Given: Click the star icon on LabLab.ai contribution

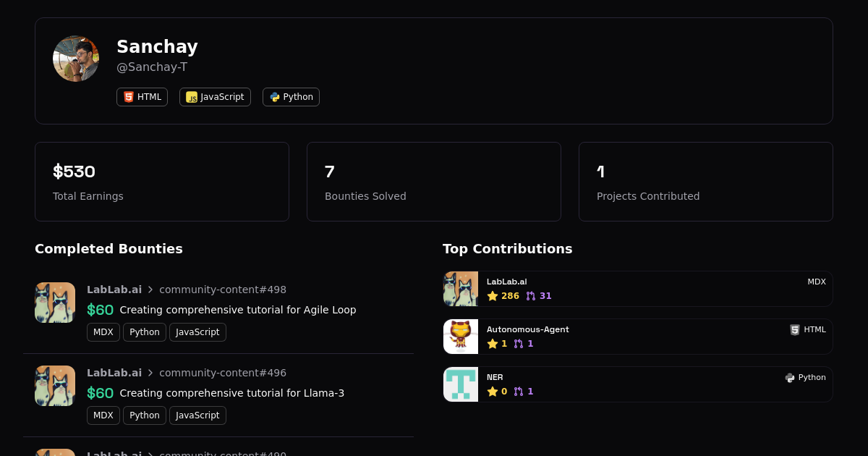Looking at the screenshot, I should coord(493,296).
